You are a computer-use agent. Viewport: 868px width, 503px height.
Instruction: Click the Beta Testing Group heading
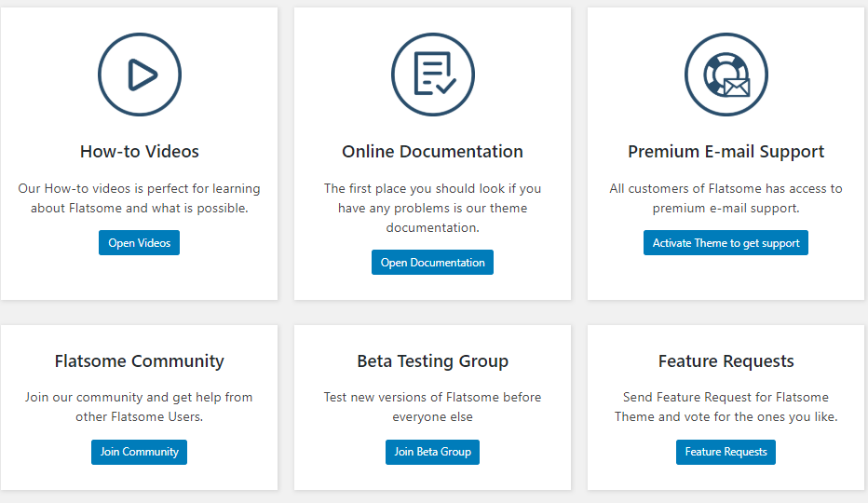432,361
